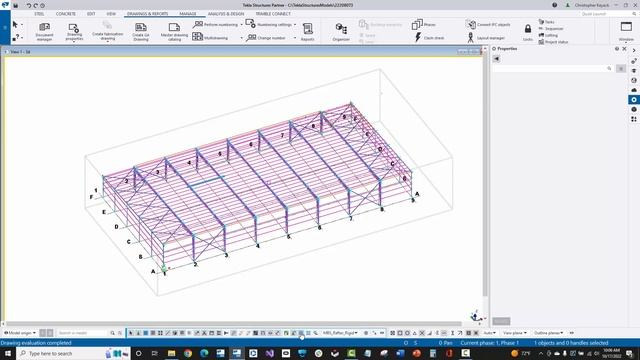Image resolution: width=640 pixels, height=360 pixels.
Task: Open Numbering settings
Action: point(269,24)
